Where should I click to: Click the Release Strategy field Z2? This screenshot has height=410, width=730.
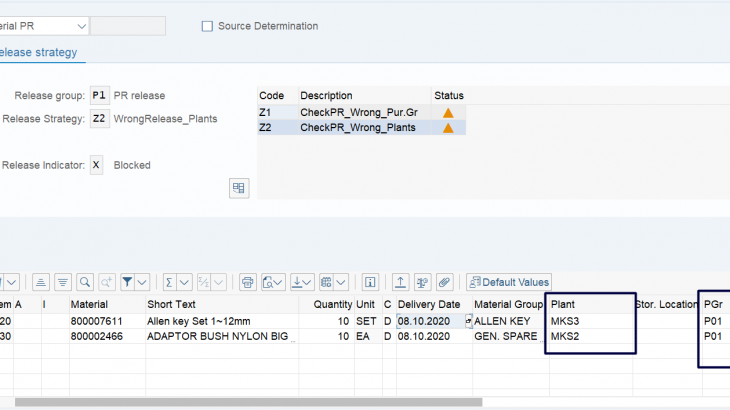click(99, 119)
